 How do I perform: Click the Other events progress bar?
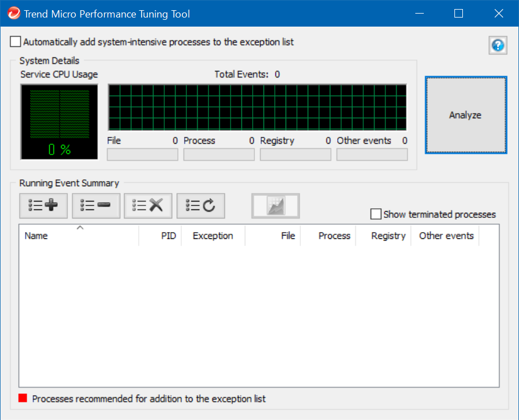click(372, 155)
